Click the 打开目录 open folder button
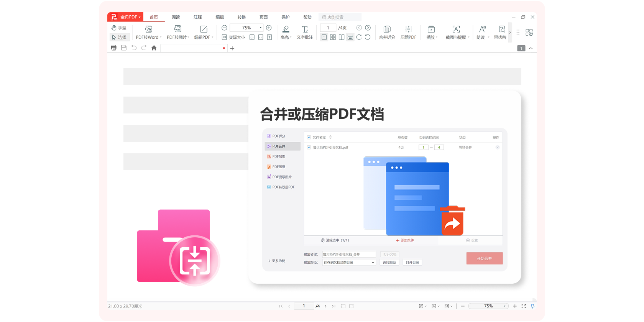The width and height of the screenshot is (644, 322). [x=412, y=263]
